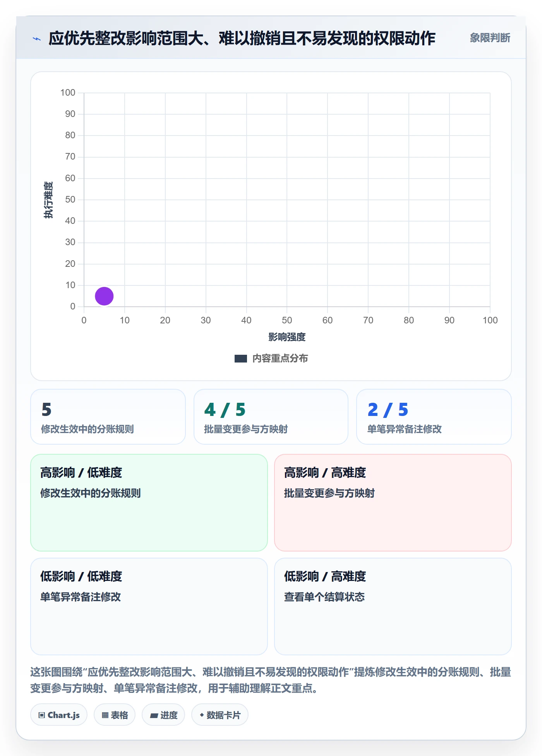The width and height of the screenshot is (542, 756).
Task: Click the Chart.js tag chip
Action: click(59, 715)
